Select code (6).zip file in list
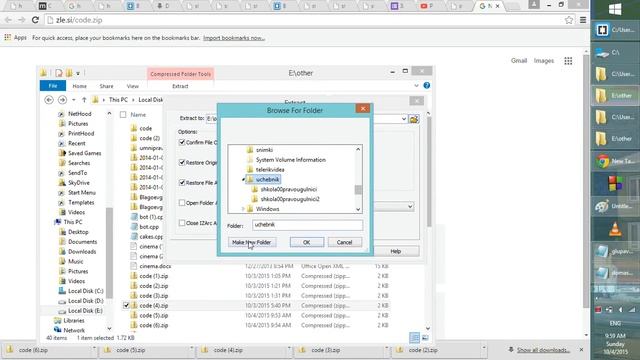The width and height of the screenshot is (640, 360). click(153, 325)
